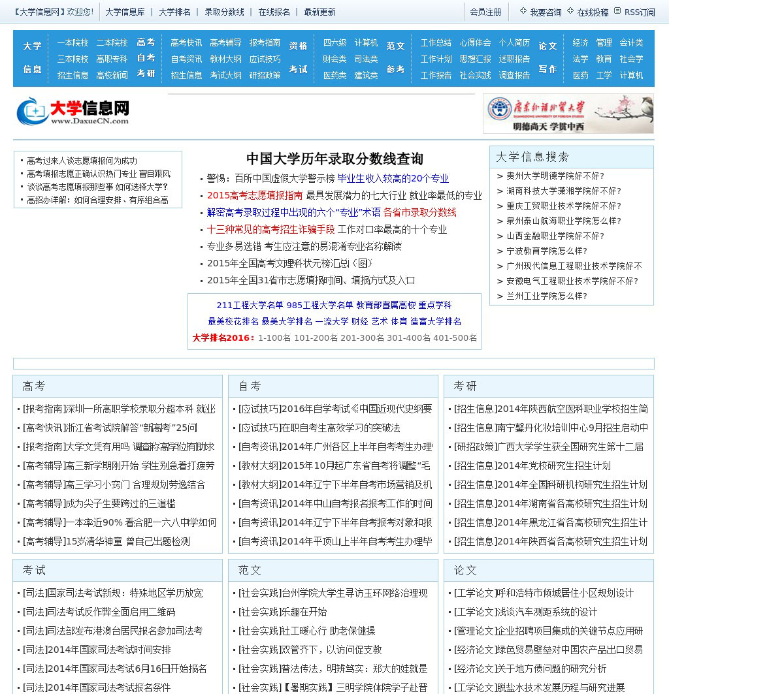Viewport: 784px width, 694px height.
Task: Click the 1-100名 university ranking link
Action: tap(274, 338)
